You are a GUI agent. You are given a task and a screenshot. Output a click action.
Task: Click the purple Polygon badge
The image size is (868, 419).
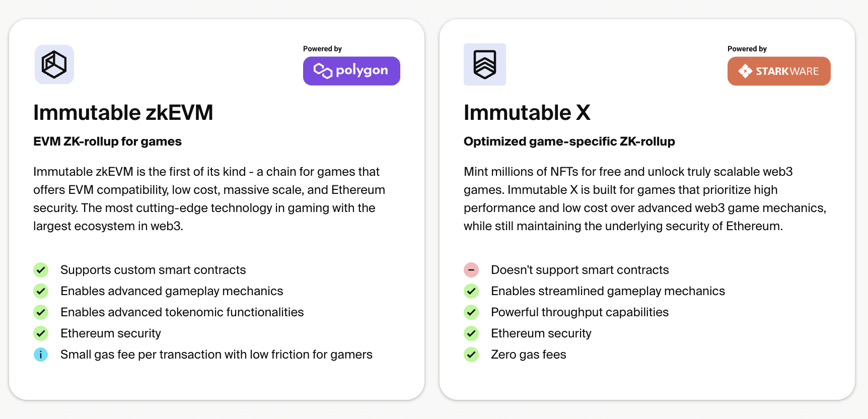click(351, 71)
